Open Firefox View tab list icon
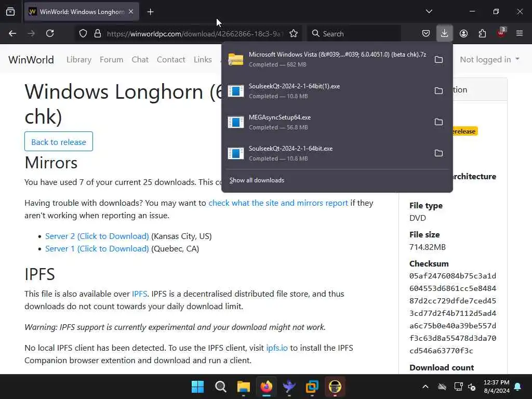Image resolution: width=532 pixels, height=399 pixels. 10,11
